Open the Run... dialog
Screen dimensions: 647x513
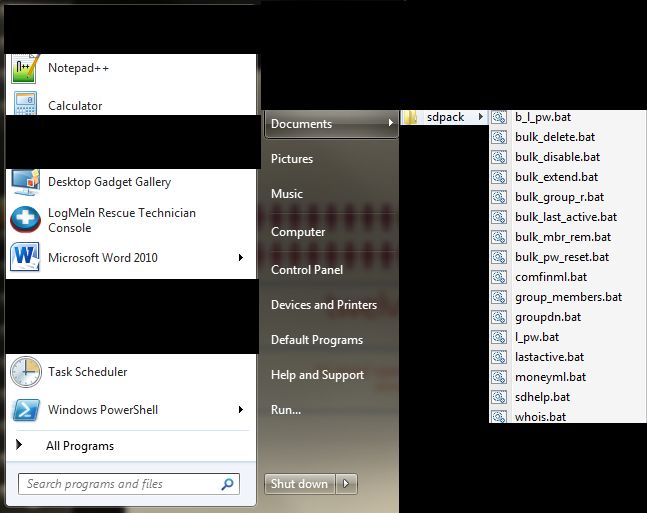coord(286,410)
